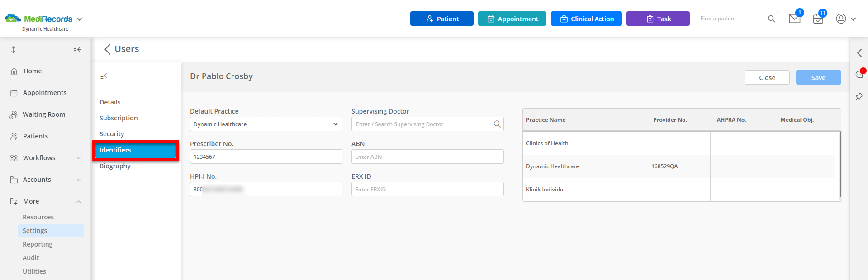Select Settings under More
868x280 pixels.
click(x=51, y=231)
